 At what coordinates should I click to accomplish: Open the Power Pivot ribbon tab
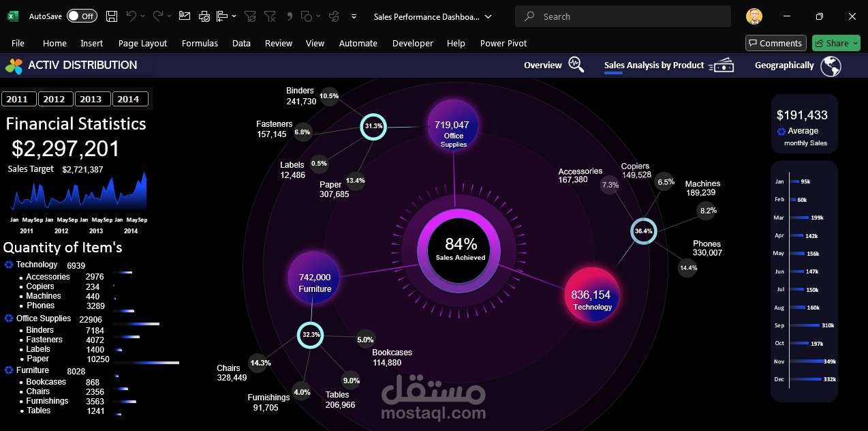click(x=503, y=43)
